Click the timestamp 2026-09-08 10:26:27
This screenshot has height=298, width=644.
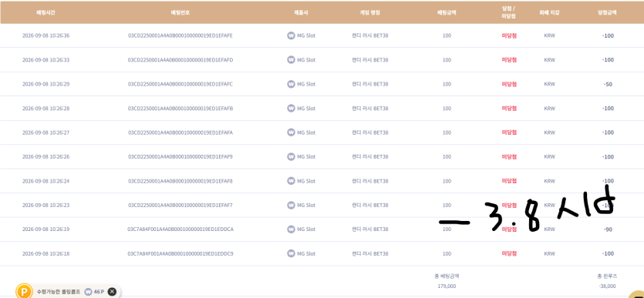click(46, 132)
